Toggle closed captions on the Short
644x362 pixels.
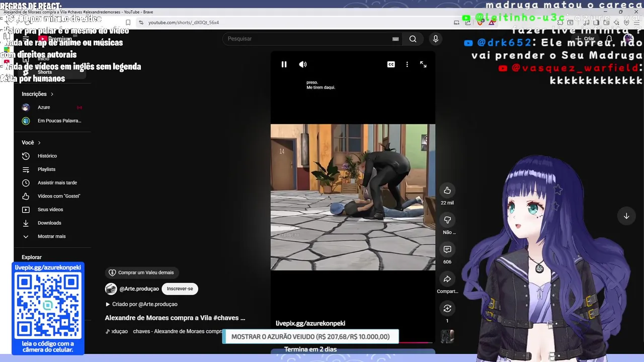391,64
